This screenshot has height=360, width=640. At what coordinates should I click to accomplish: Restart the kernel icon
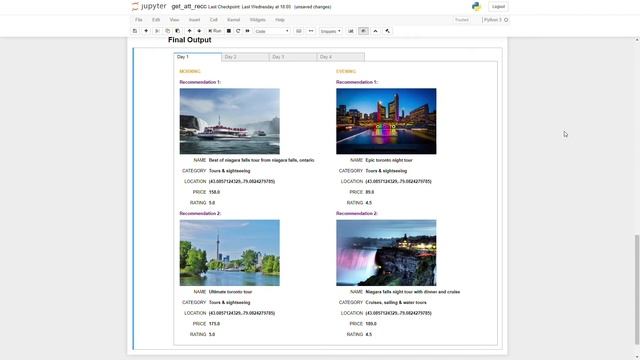[x=238, y=31]
